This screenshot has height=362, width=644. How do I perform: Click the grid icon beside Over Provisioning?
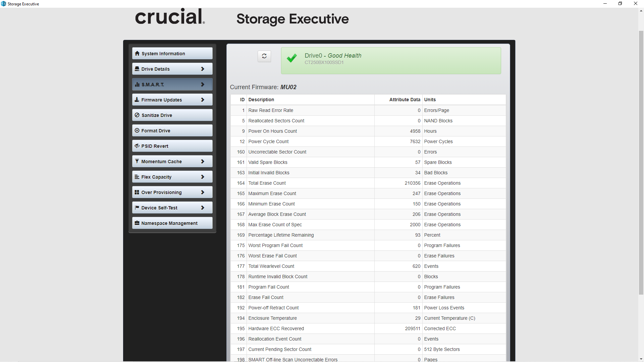coord(137,192)
